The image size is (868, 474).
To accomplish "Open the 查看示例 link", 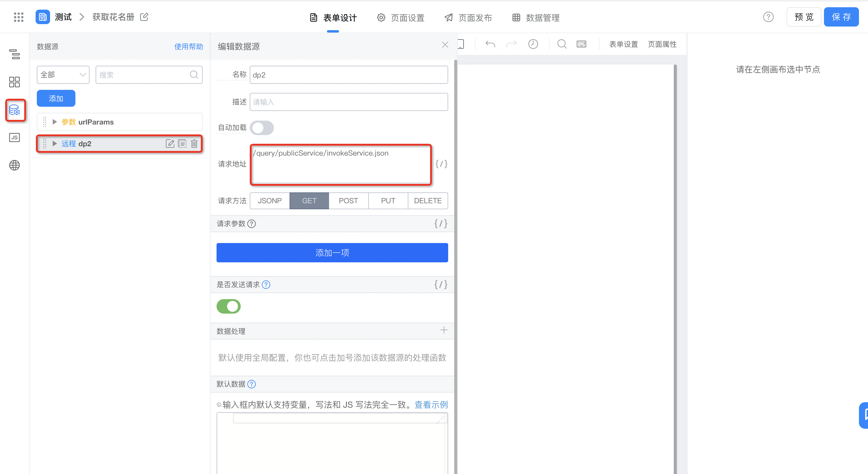I will [x=431, y=405].
